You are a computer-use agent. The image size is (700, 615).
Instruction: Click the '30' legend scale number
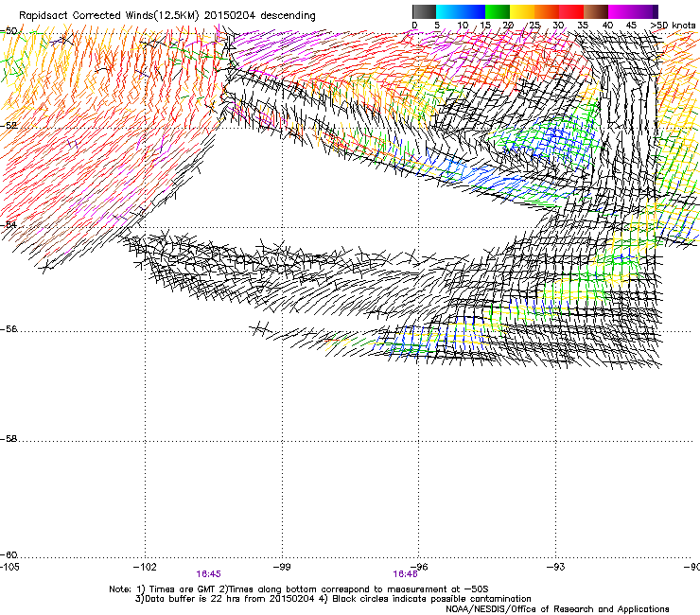click(558, 26)
